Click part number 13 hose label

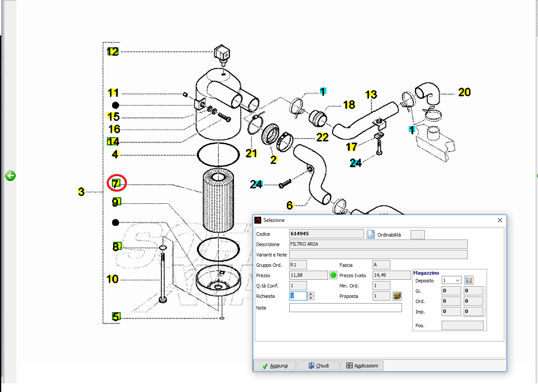tap(371, 95)
